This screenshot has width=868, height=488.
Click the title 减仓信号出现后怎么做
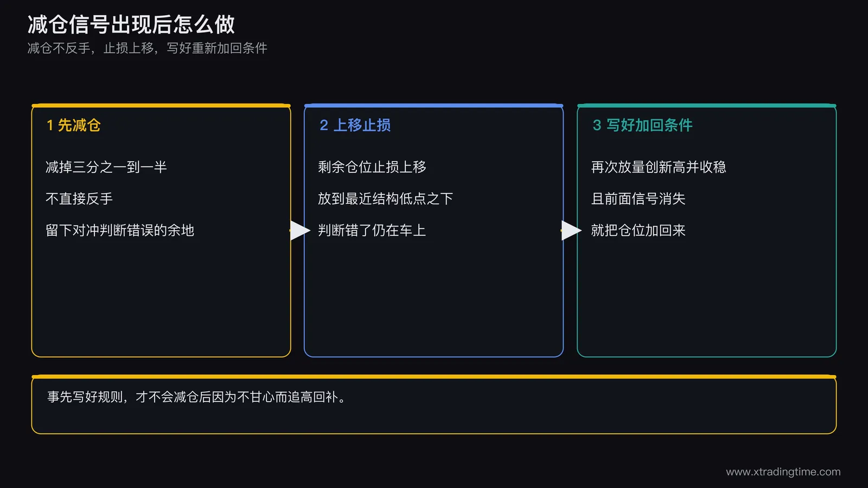131,25
